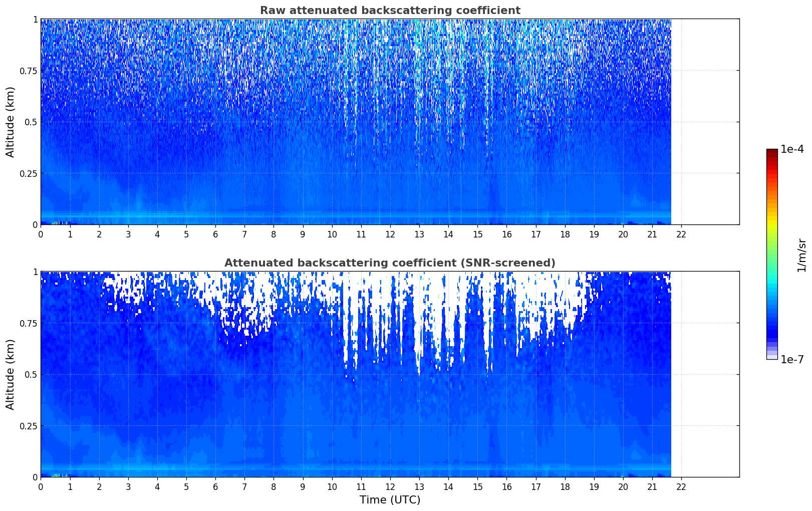Click the '0.25' altitude tick on SNR-screened plot
Screen dimensions: 812x511
point(29,426)
